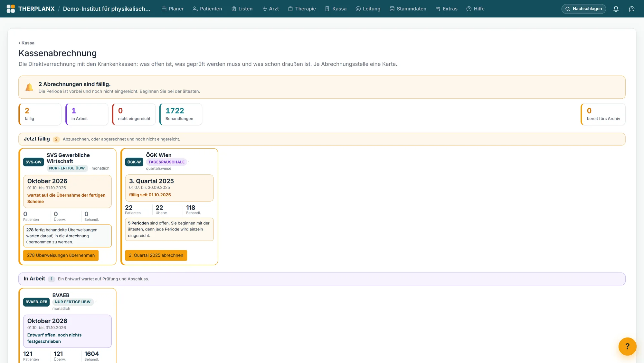
Task: Click NUR FERTIGE ÜBW. tag on BVAEB card
Action: (x=73, y=302)
